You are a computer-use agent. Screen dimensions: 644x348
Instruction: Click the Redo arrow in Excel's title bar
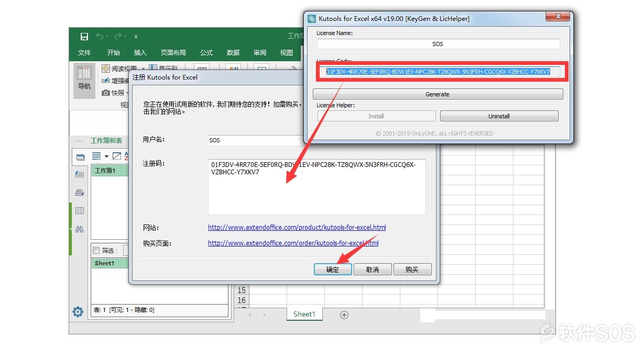point(118,36)
